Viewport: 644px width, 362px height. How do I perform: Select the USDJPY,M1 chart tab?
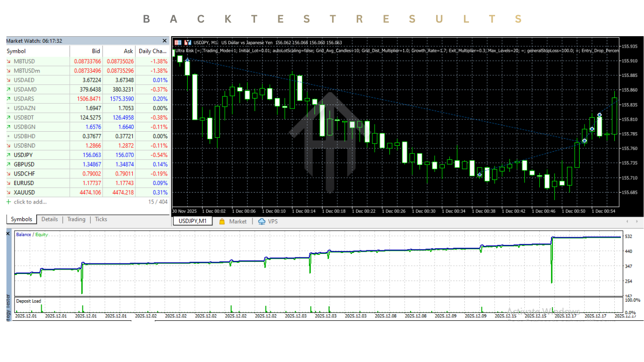(x=193, y=221)
